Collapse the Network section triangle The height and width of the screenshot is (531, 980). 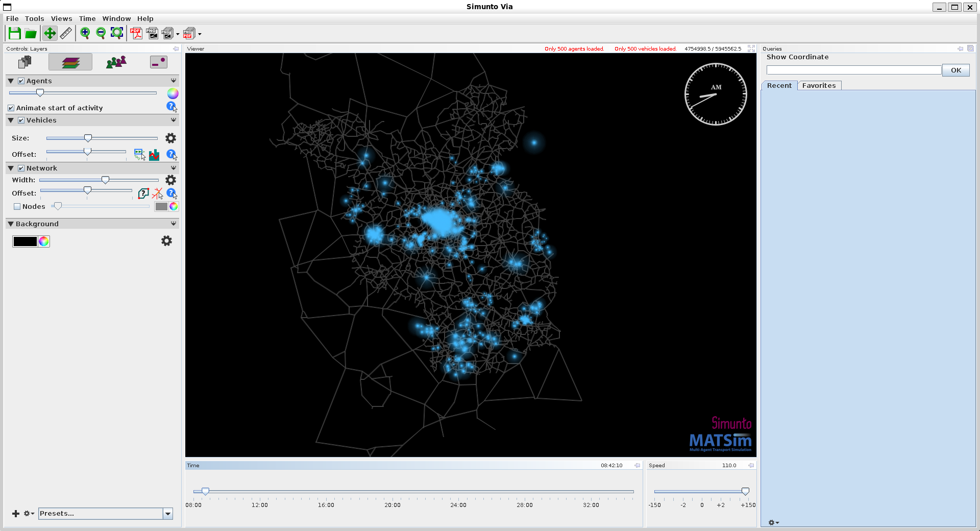point(11,168)
